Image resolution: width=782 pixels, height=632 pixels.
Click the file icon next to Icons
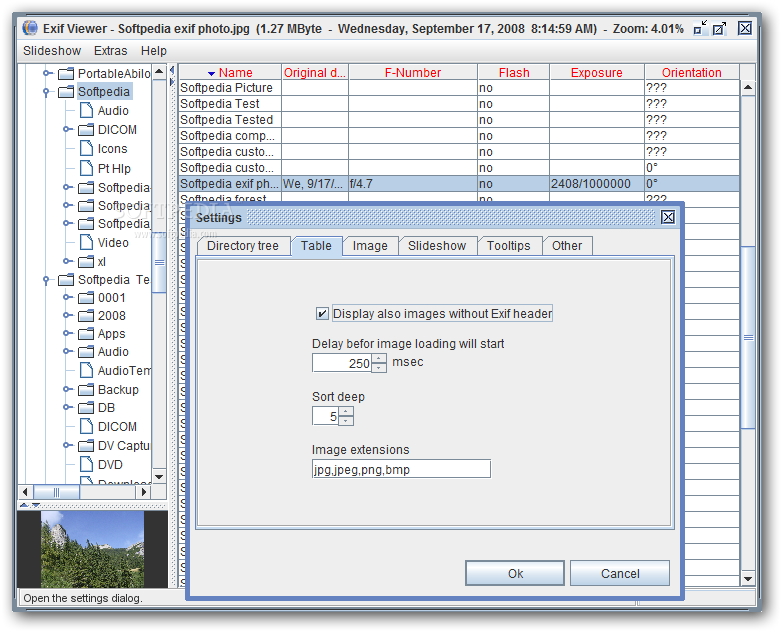[x=86, y=148]
